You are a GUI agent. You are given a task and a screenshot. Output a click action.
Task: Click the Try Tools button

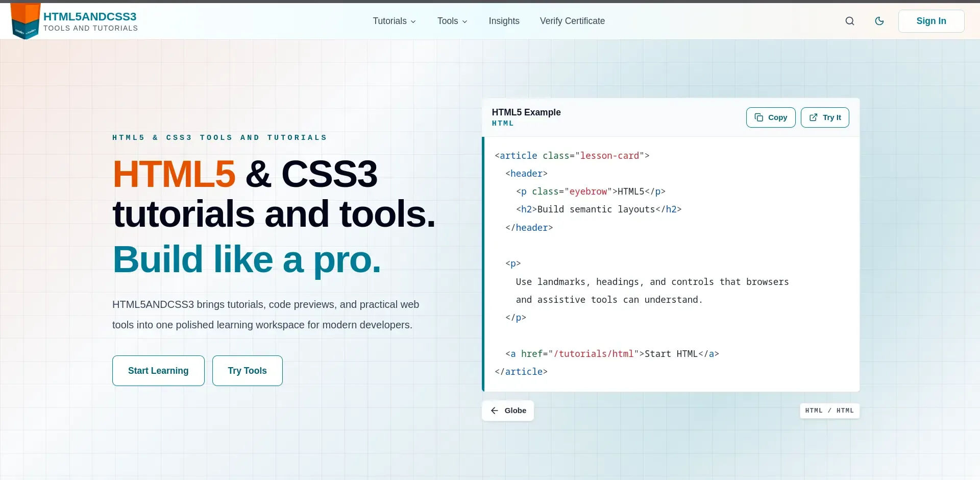248,371
